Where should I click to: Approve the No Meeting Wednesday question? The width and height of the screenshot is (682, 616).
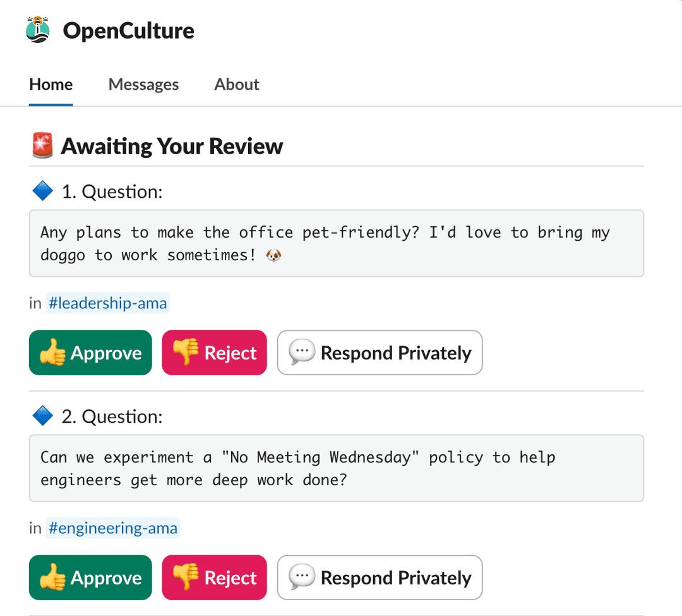[90, 577]
